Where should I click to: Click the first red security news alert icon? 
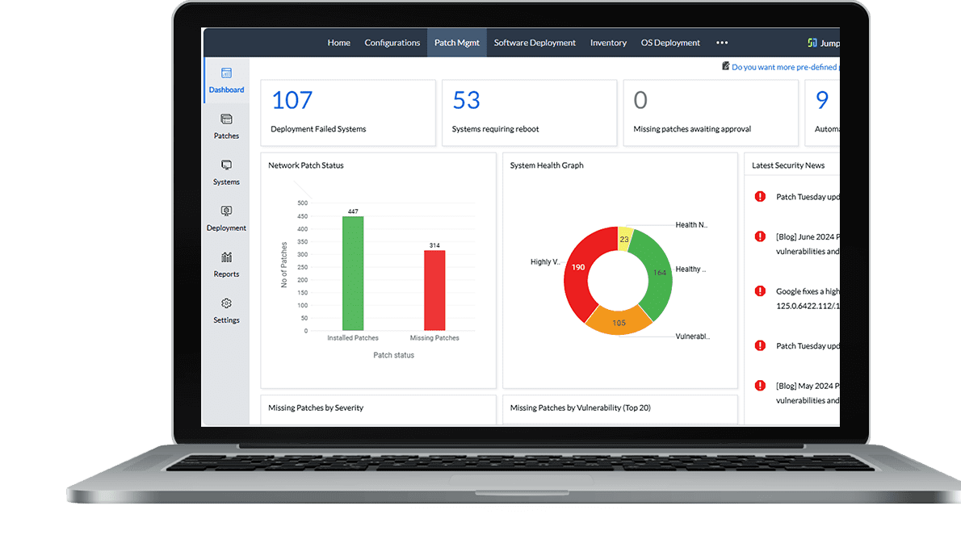tap(760, 196)
